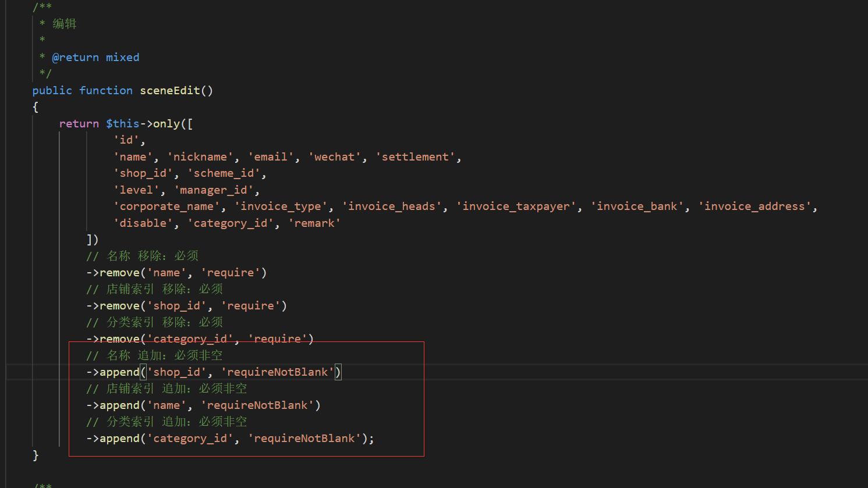
Task: Click the closing '])' of the array
Action: coord(93,240)
